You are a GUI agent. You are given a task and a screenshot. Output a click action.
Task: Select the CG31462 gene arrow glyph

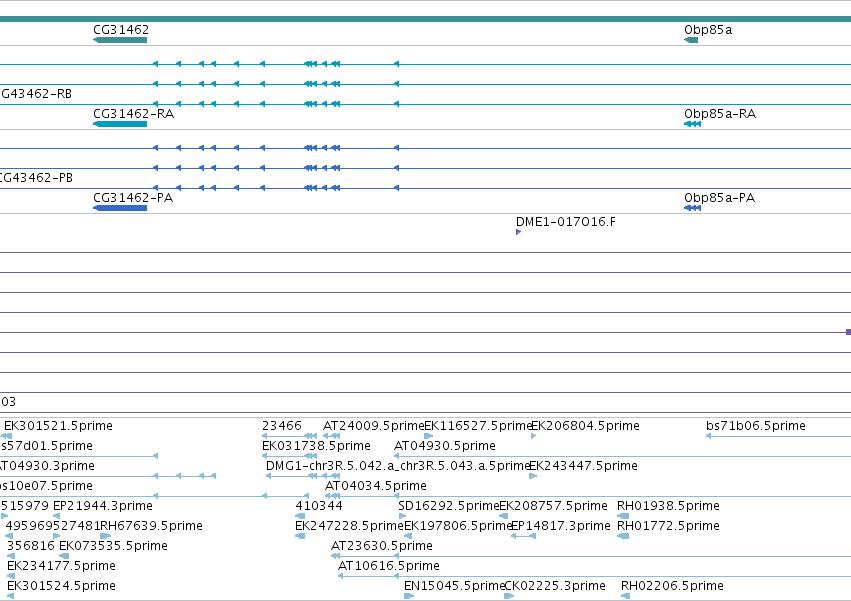click(120, 40)
